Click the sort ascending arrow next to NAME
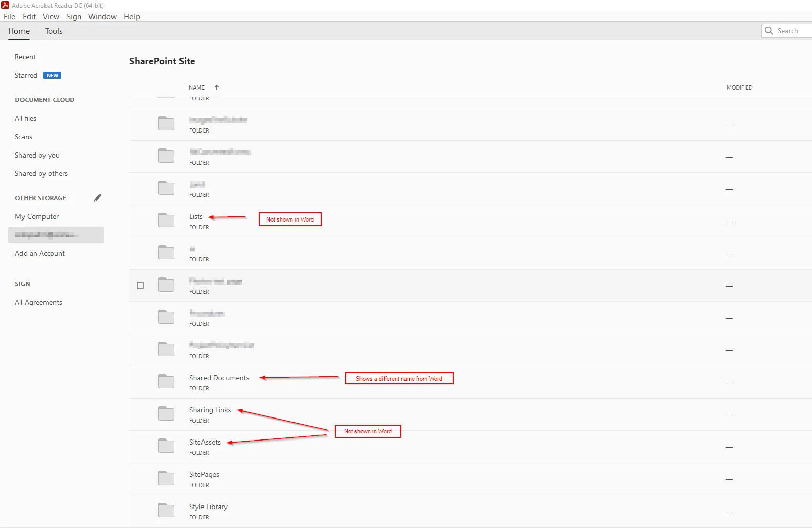This screenshot has width=812, height=528. point(217,87)
